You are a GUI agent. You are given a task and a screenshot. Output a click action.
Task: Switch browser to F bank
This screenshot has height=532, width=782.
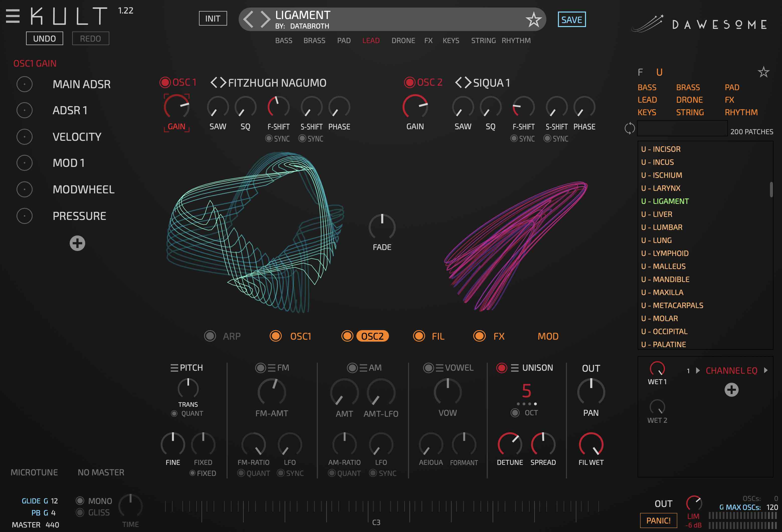[x=640, y=72]
